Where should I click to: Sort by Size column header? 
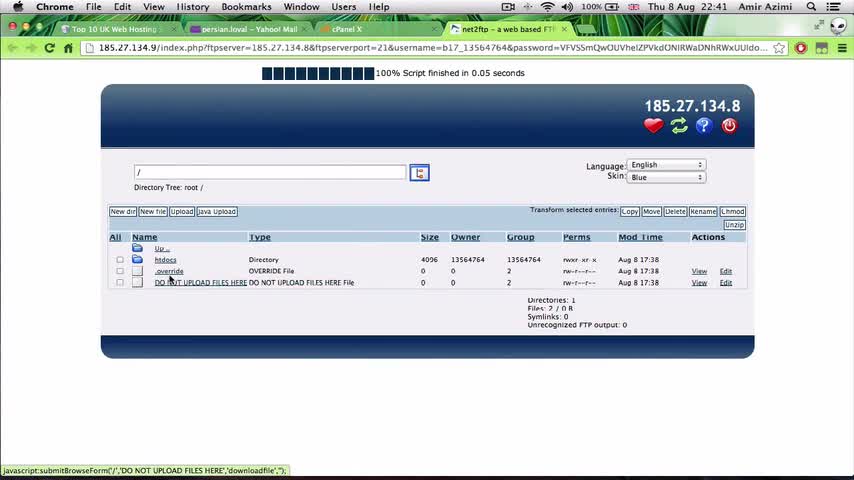coord(429,237)
